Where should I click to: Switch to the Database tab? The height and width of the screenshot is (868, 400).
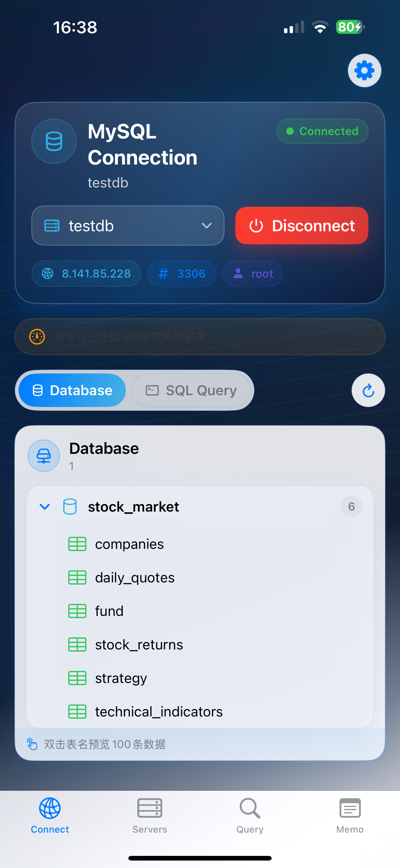[x=72, y=390]
